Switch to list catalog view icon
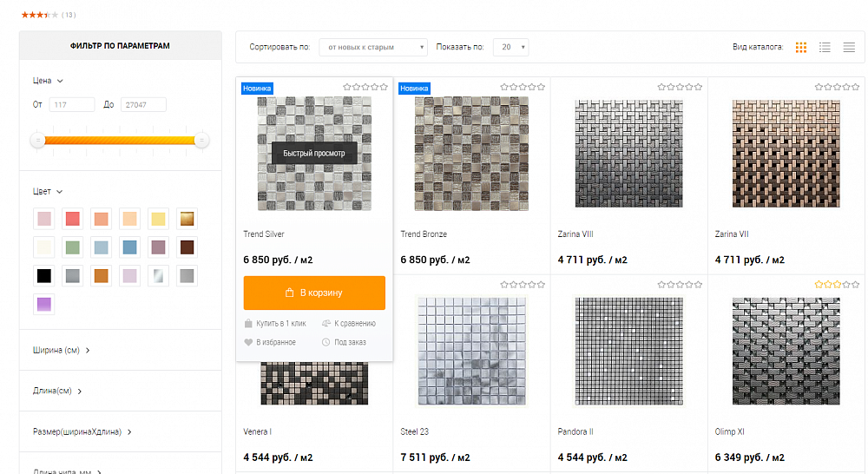 [825, 48]
